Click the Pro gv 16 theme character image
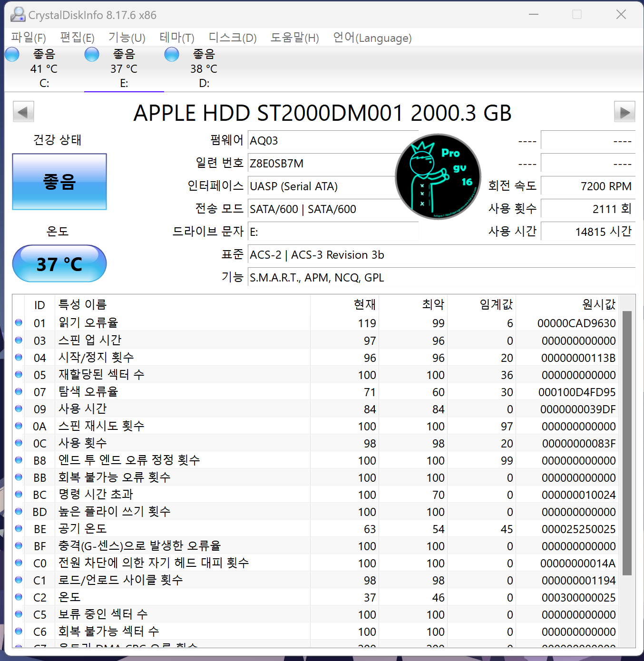Image resolution: width=644 pixels, height=661 pixels. tap(438, 176)
